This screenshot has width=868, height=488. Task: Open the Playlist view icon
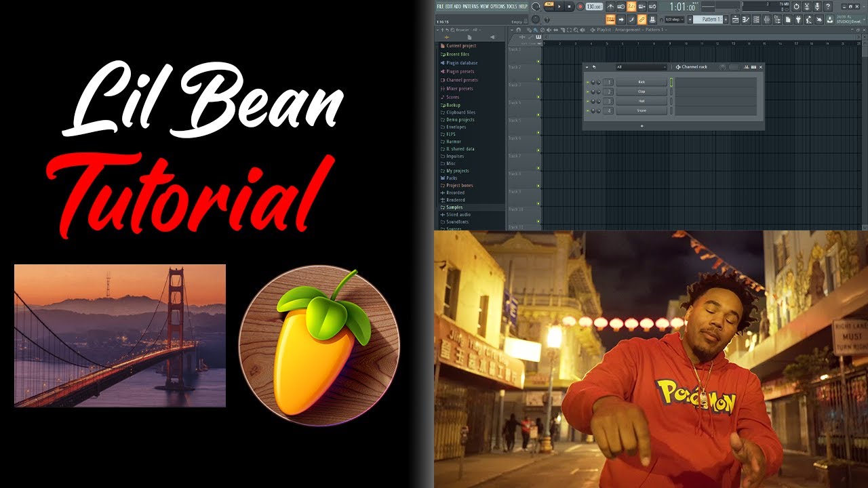pyautogui.click(x=735, y=20)
